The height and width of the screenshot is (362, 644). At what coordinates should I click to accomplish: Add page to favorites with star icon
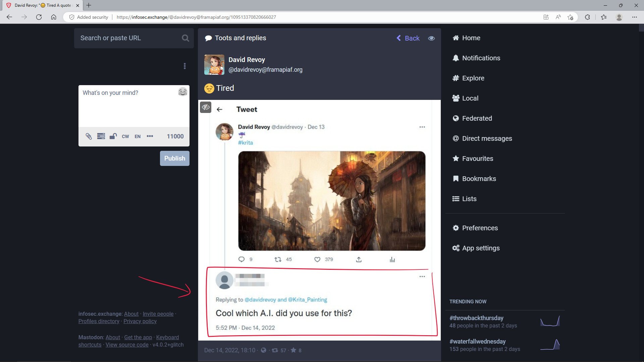tap(570, 17)
